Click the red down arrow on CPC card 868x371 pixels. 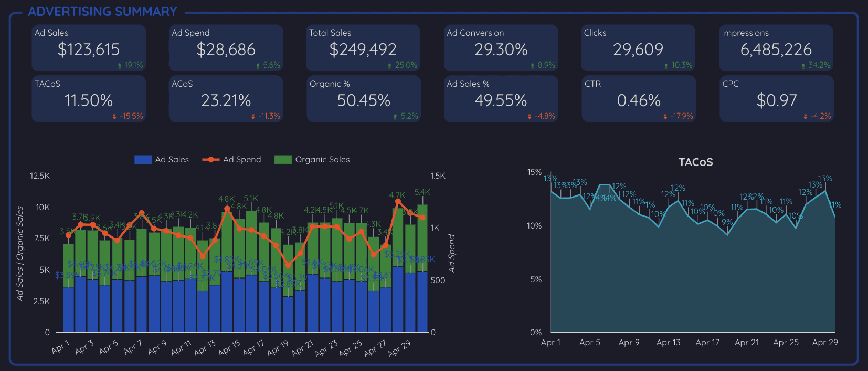point(805,117)
